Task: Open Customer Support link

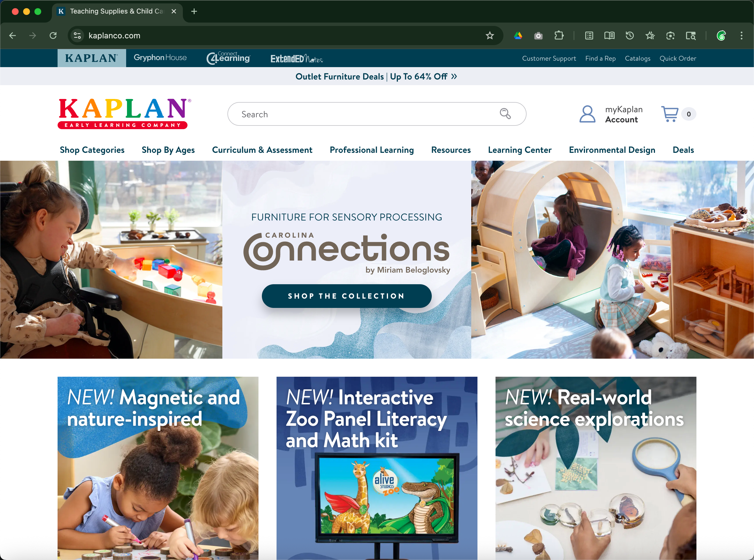Action: (x=549, y=58)
